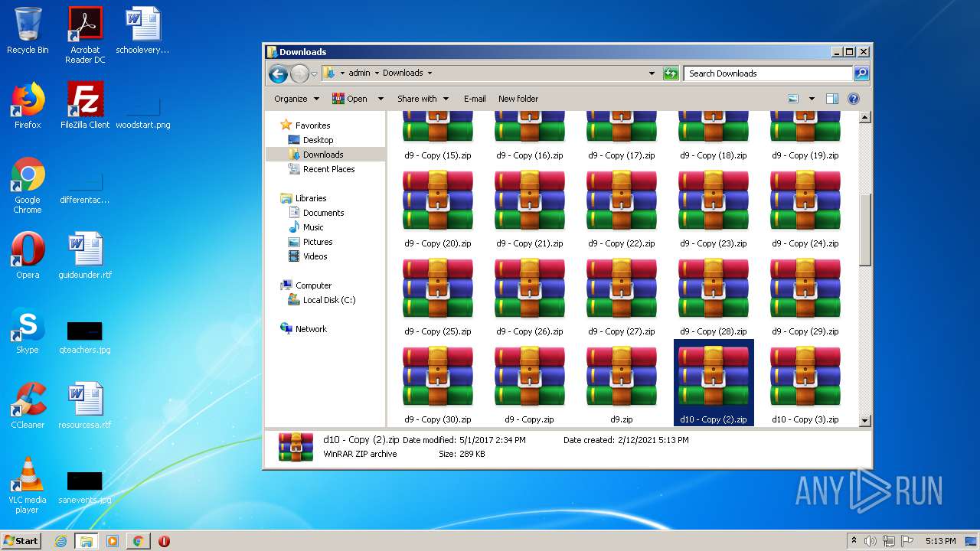Viewport: 980px width, 551px height.
Task: Open Recent Places in navigation pane
Action: coord(328,169)
